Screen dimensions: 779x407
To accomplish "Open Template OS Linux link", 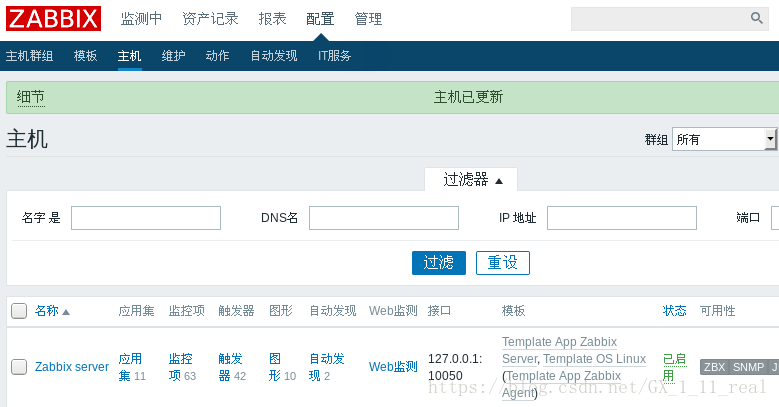I will click(x=595, y=359).
